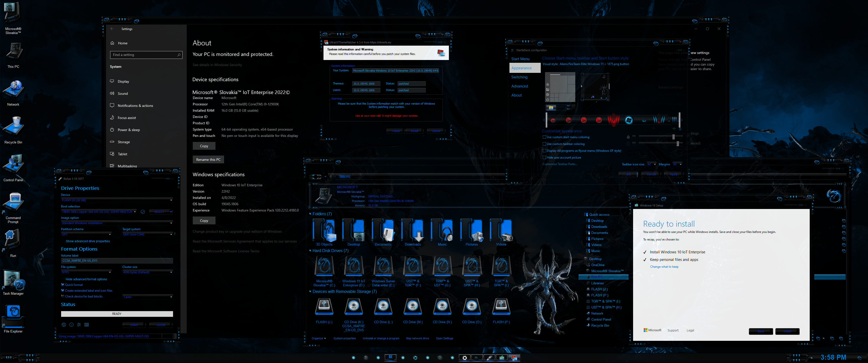Toggle the Quick format checkbox in Rufus
This screenshot has height=363, width=868.
point(63,285)
